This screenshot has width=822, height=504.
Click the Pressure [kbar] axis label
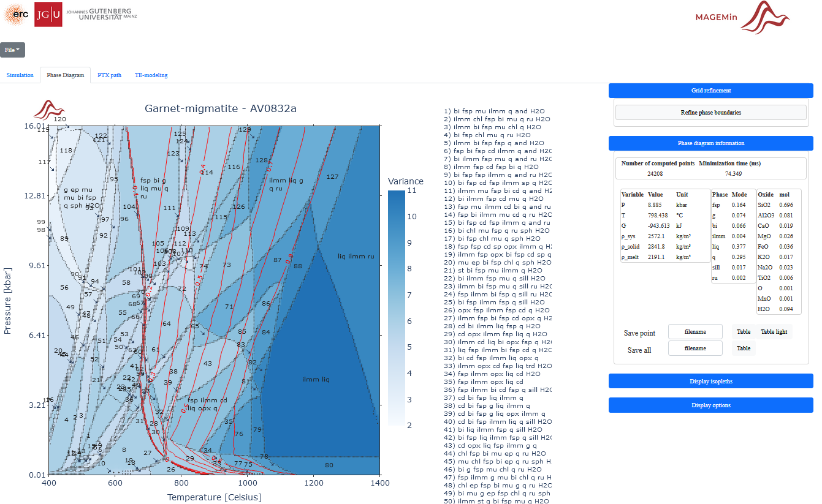(9, 300)
